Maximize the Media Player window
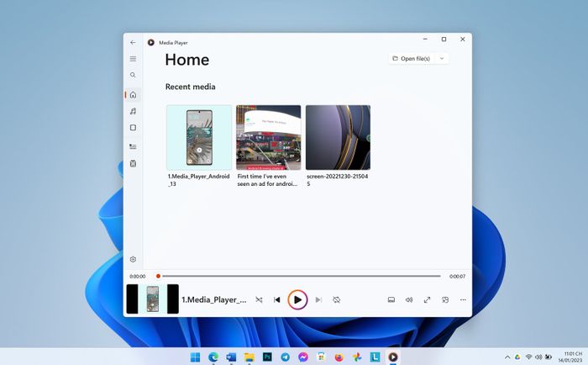The height and width of the screenshot is (365, 588). [x=444, y=39]
